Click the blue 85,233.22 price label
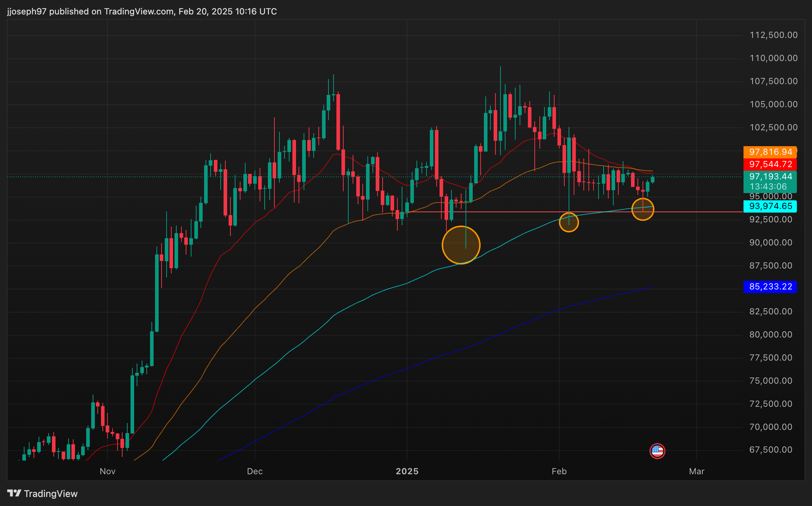The height and width of the screenshot is (506, 812). tap(770, 287)
